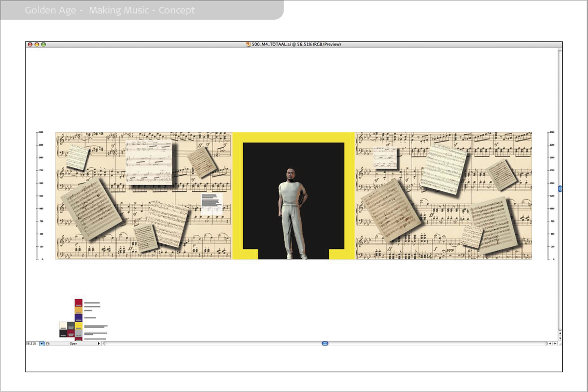Click the 'Open' status bar label
The height and width of the screenshot is (392, 588).
pos(73,344)
